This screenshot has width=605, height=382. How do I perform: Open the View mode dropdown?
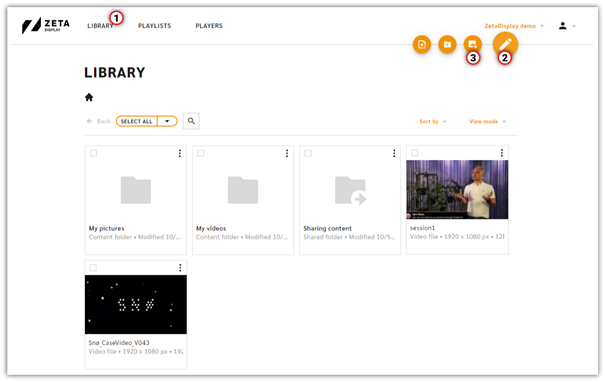point(487,122)
